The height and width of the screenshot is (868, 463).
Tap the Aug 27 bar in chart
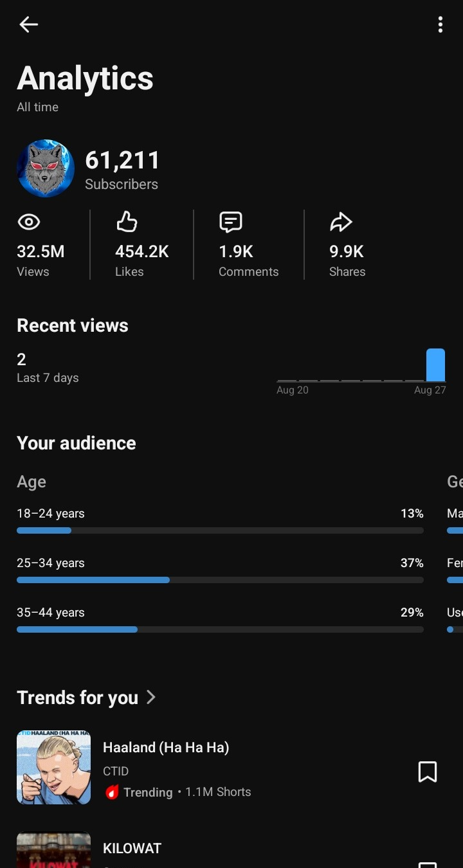tap(435, 365)
